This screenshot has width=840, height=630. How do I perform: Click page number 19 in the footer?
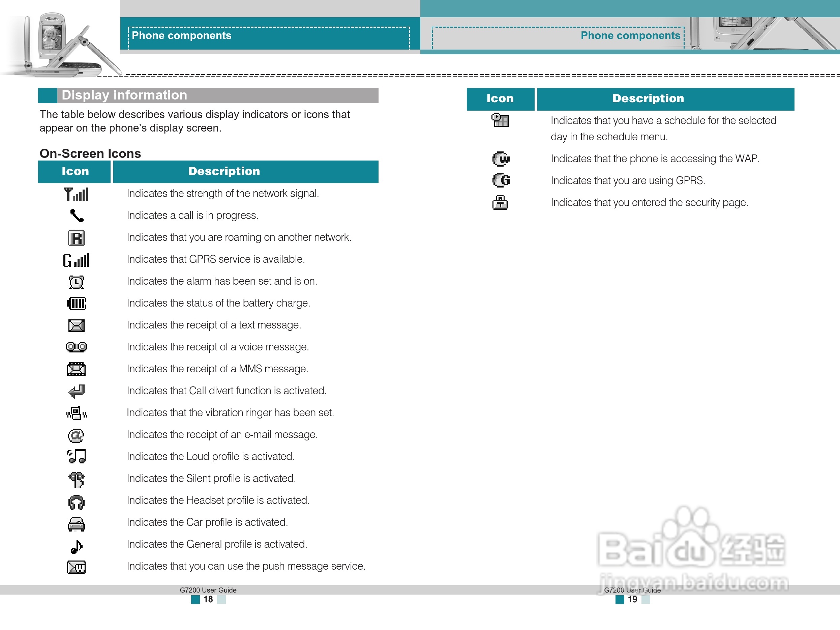pos(632,599)
